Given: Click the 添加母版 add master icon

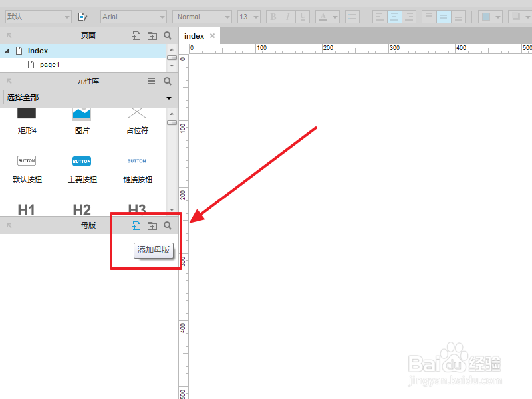Looking at the screenshot, I should point(136,225).
